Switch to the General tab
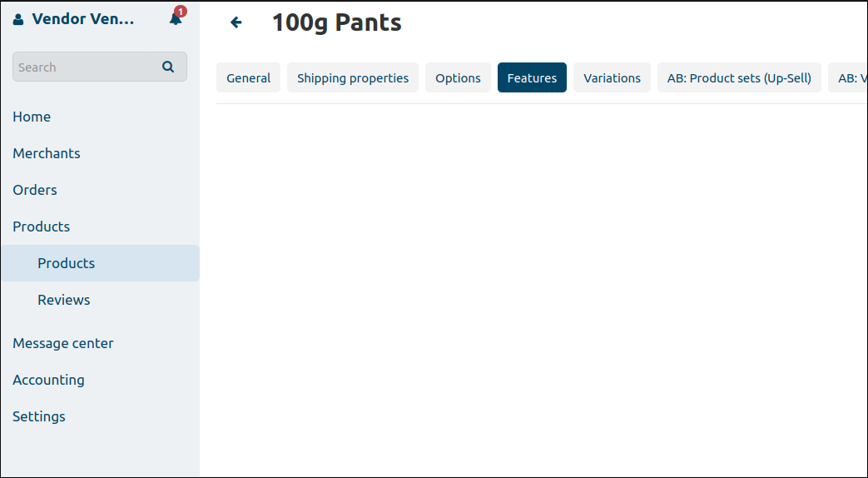 (x=249, y=78)
